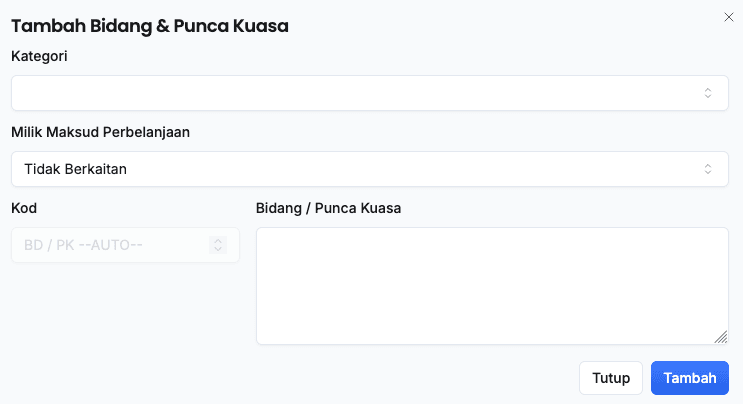This screenshot has height=404, width=743.
Task: Close the dialog with the X icon
Action: [728, 17]
